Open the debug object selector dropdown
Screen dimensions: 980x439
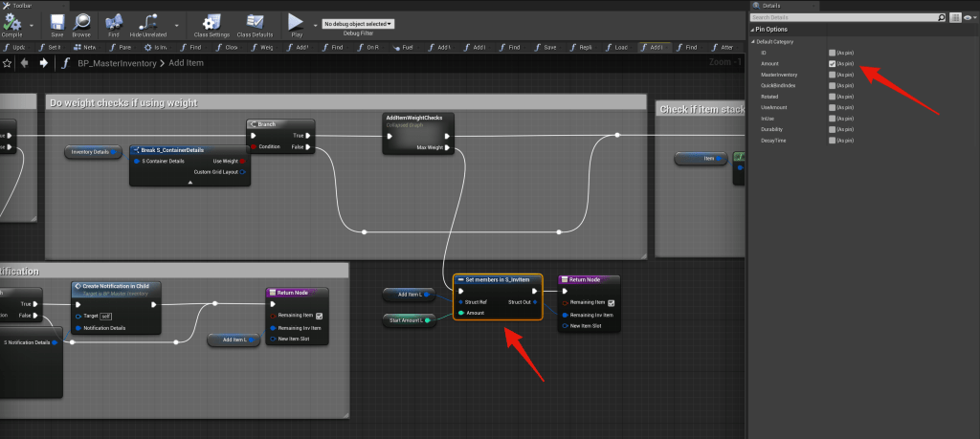click(358, 23)
